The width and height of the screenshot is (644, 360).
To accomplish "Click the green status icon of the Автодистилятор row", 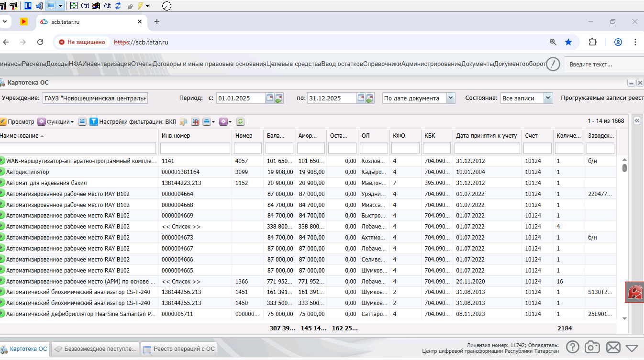I will (x=2, y=172).
